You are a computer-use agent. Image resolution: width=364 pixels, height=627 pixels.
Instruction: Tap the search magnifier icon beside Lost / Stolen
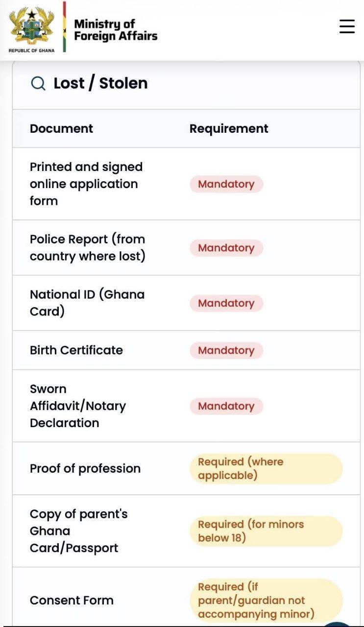(x=38, y=84)
